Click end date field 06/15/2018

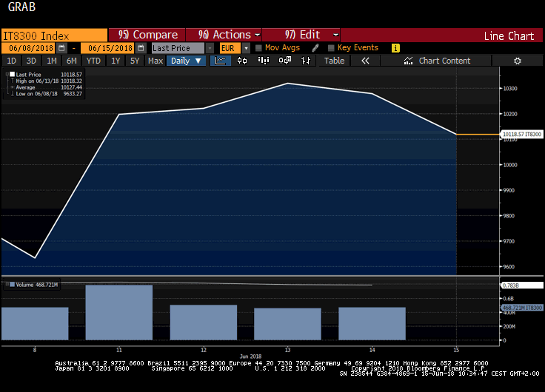[108, 48]
